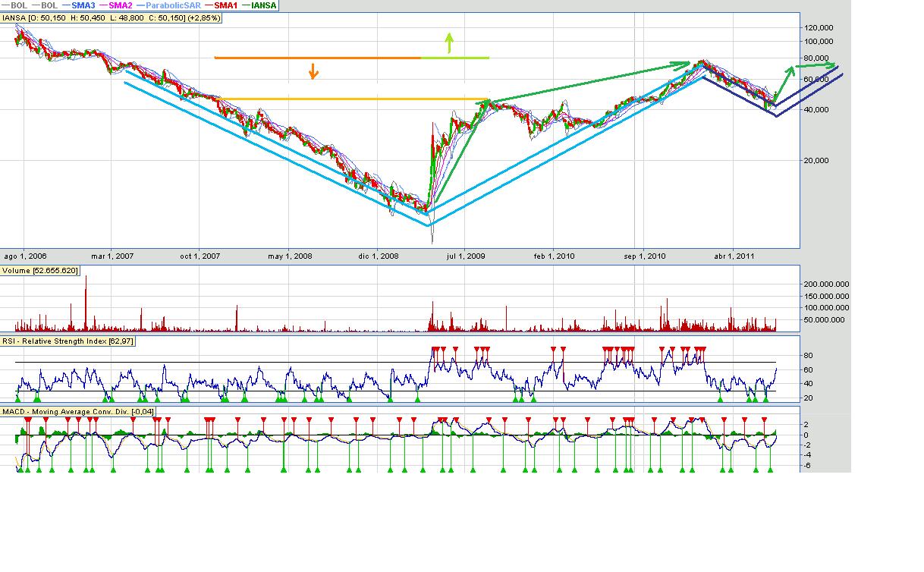
Task: Click the jul 1, 2009 date label
Action: point(467,256)
